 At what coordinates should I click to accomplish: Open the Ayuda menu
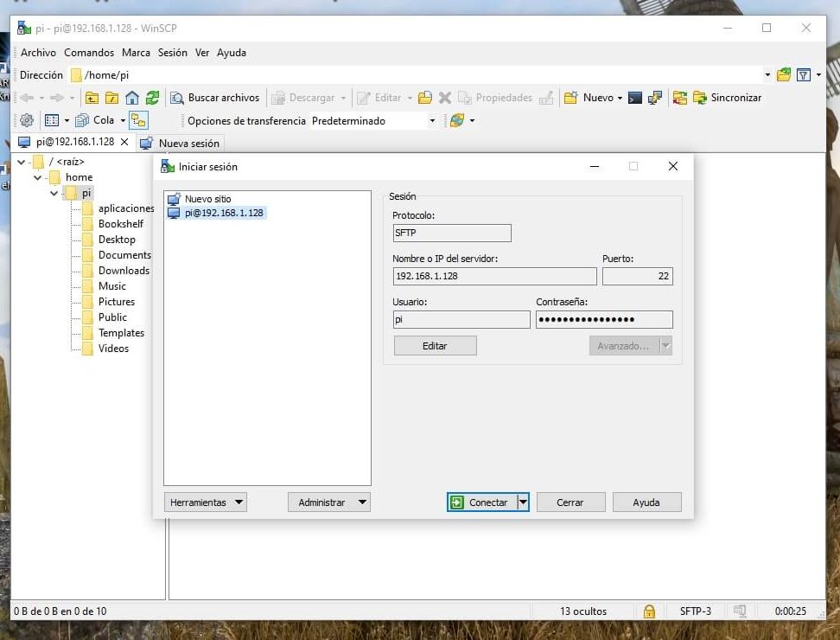coord(232,53)
